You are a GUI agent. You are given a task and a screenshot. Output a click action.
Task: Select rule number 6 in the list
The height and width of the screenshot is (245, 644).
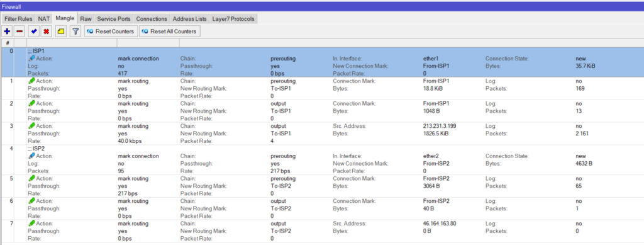coord(322,209)
